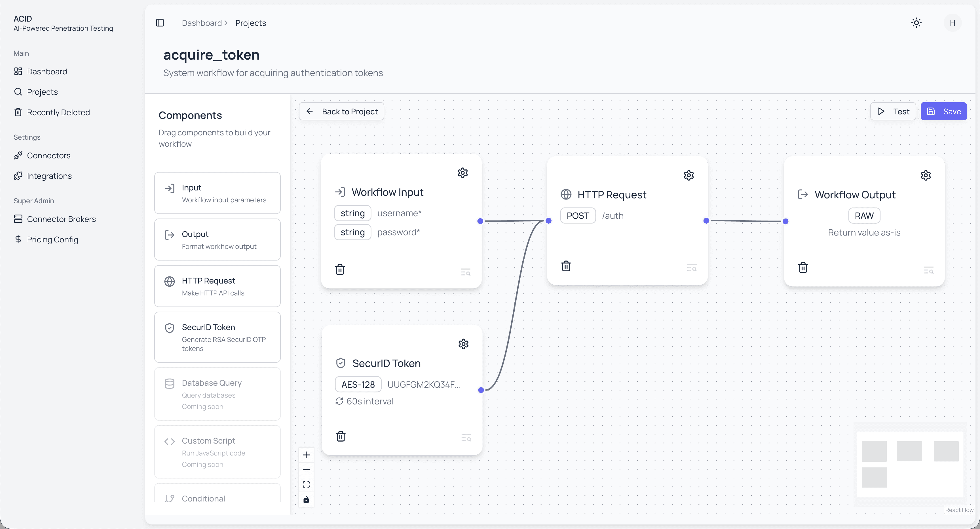Click input handle of Workflow Output node
Screen dimensions: 980x529
[785, 221]
